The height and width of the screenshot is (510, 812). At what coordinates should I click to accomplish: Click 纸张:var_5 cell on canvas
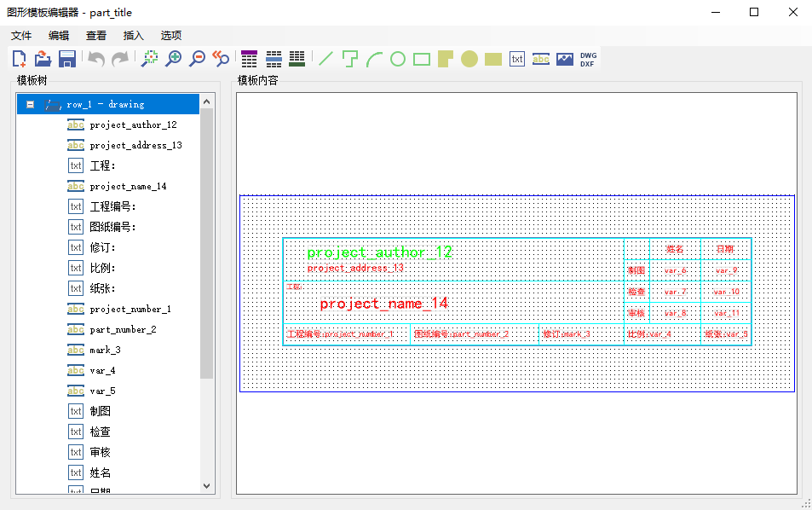(726, 334)
